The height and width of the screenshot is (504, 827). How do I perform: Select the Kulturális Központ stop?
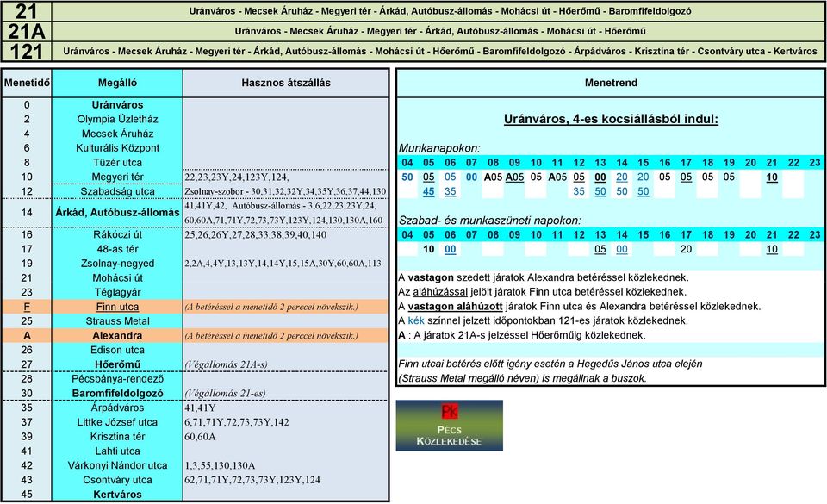tap(117, 148)
